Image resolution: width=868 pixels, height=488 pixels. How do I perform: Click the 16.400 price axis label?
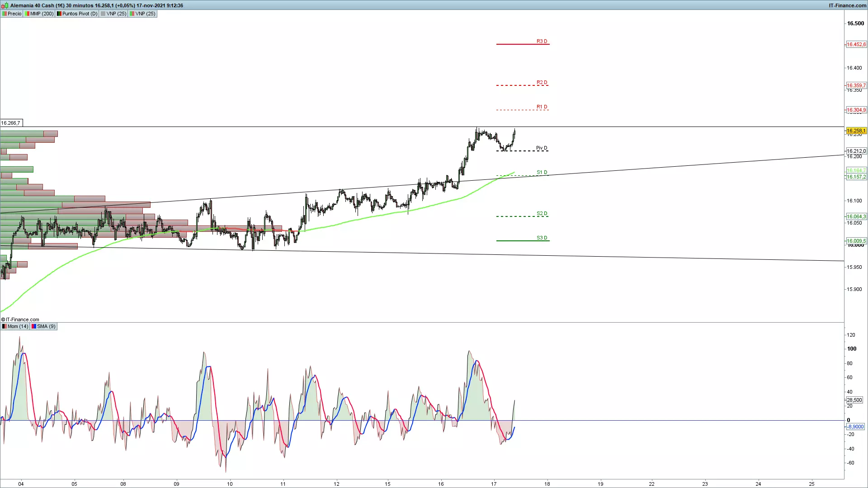pos(854,68)
